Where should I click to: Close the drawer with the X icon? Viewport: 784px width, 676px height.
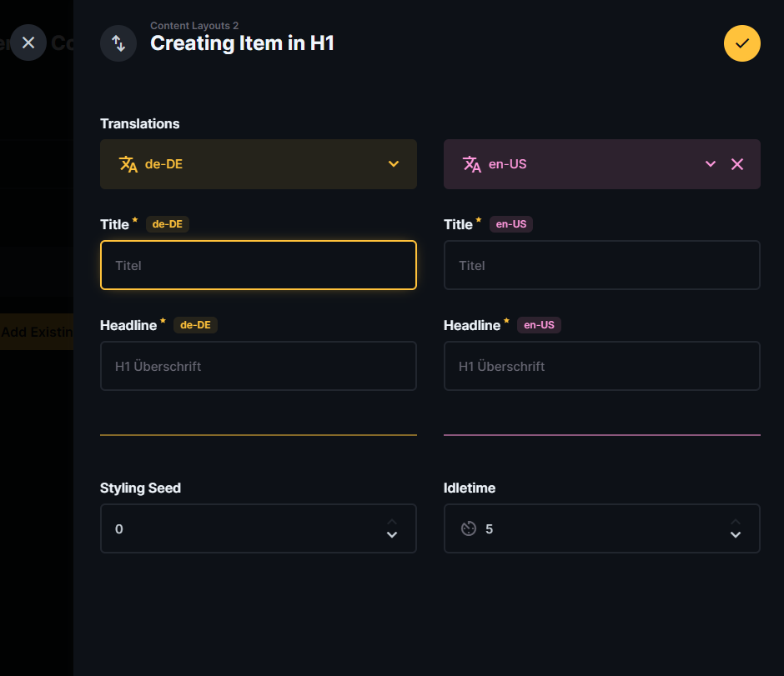[x=28, y=43]
